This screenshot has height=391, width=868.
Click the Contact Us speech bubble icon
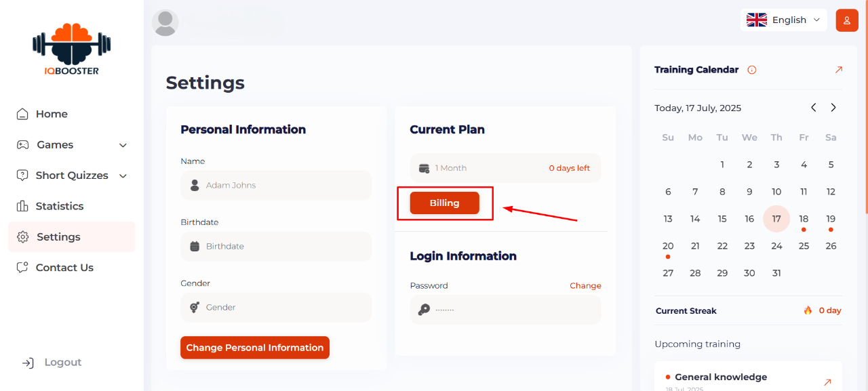pos(22,267)
